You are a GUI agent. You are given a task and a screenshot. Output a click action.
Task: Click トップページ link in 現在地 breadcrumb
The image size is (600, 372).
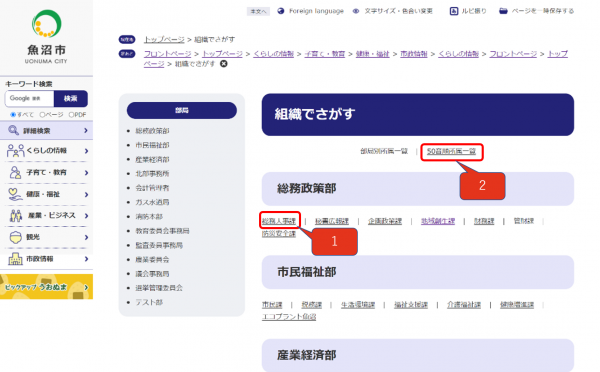[164, 39]
